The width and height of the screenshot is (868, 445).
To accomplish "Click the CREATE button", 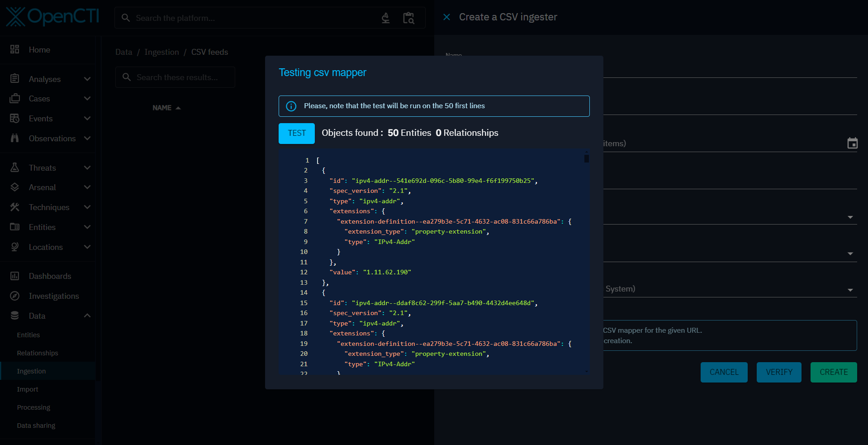I will point(834,372).
